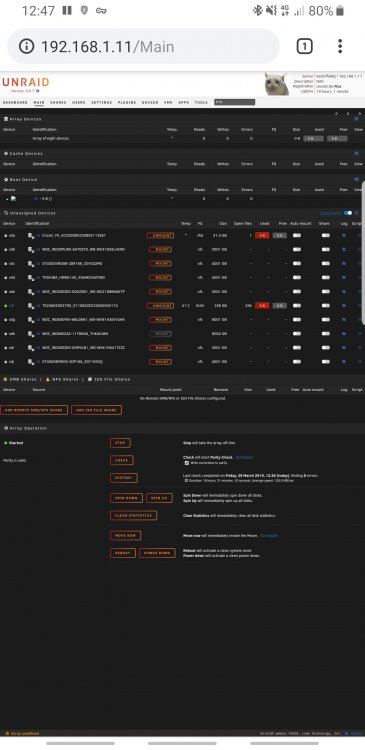This screenshot has width=365, height=750.
Task: Open the browser three-dot menu
Action: pos(340,46)
